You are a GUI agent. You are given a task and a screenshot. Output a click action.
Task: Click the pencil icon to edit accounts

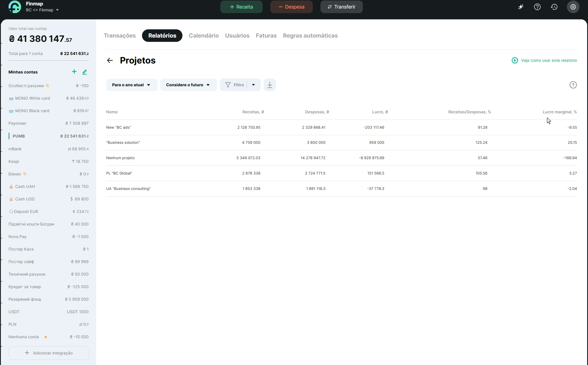pos(85,72)
